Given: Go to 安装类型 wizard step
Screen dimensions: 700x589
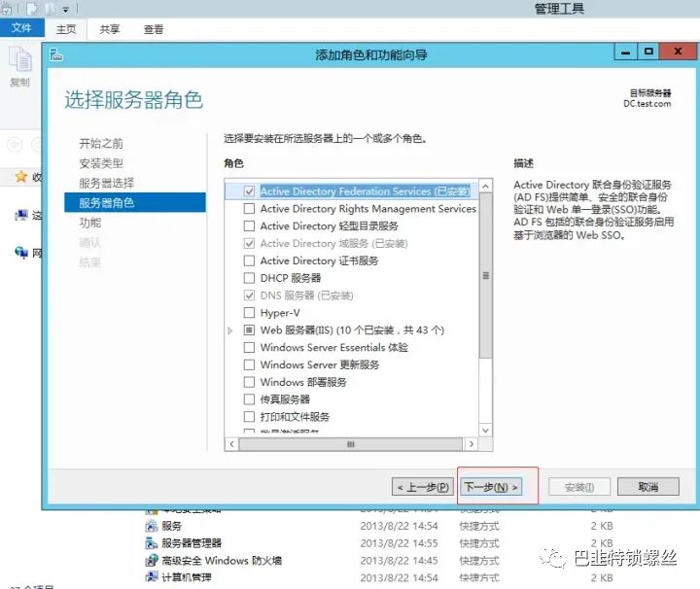Looking at the screenshot, I should point(101,163).
